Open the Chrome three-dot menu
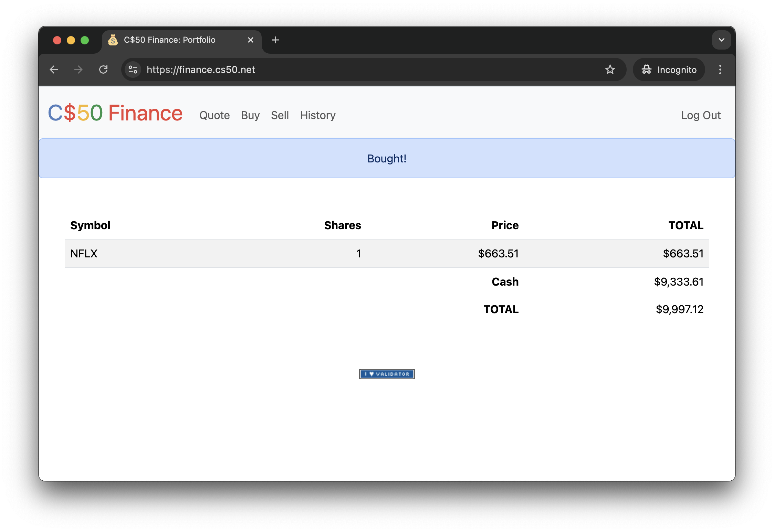This screenshot has width=774, height=532. click(720, 70)
